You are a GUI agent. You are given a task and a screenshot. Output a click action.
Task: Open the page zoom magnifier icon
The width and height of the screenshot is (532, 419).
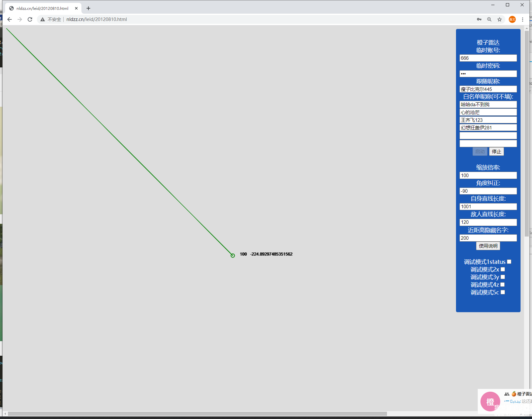(489, 19)
